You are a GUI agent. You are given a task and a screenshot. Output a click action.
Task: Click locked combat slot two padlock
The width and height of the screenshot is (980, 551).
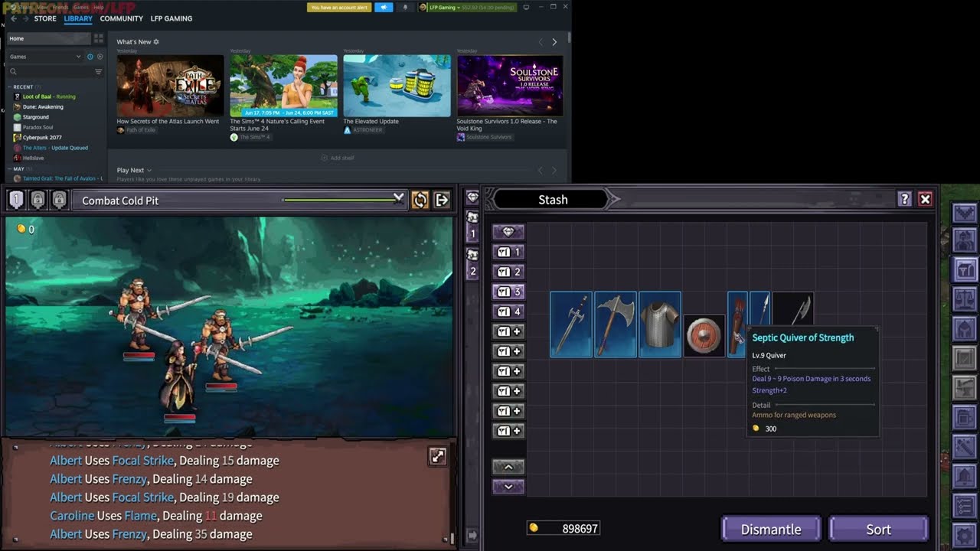pos(38,201)
